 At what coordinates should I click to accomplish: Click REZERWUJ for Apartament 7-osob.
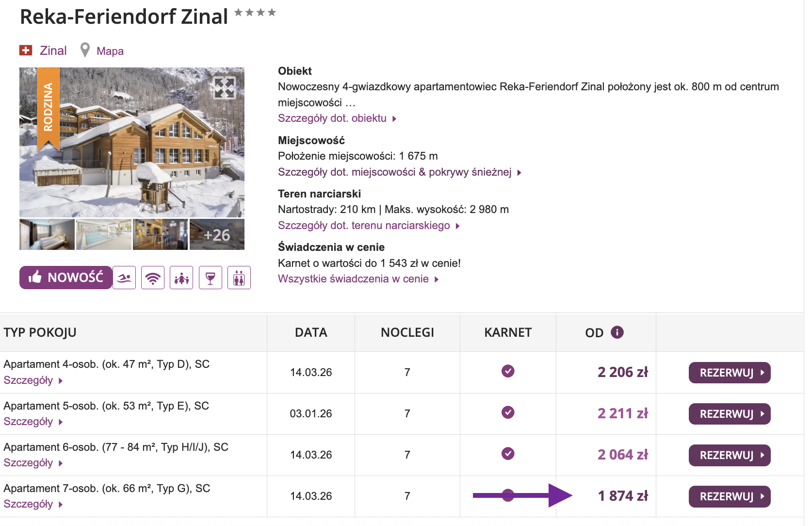[x=729, y=496]
